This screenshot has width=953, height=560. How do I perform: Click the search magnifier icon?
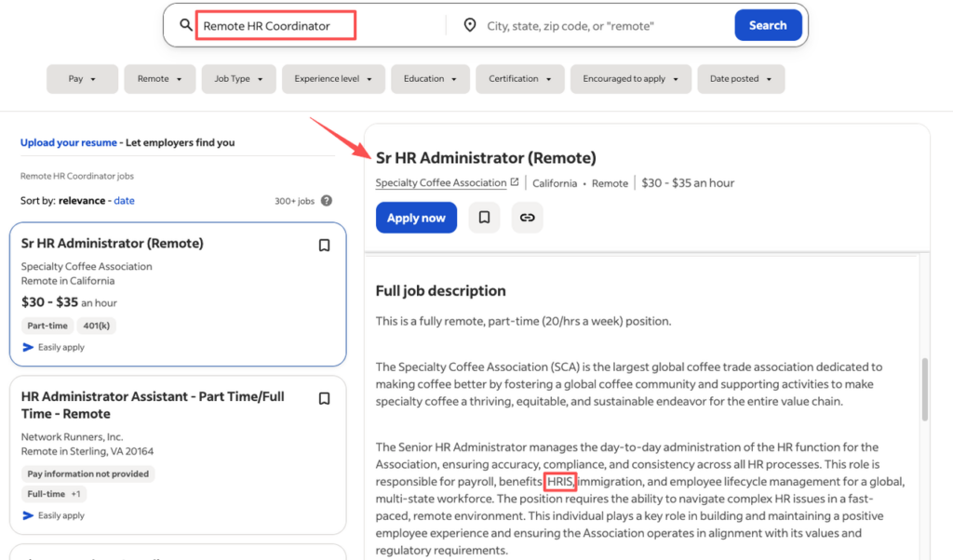tap(186, 25)
